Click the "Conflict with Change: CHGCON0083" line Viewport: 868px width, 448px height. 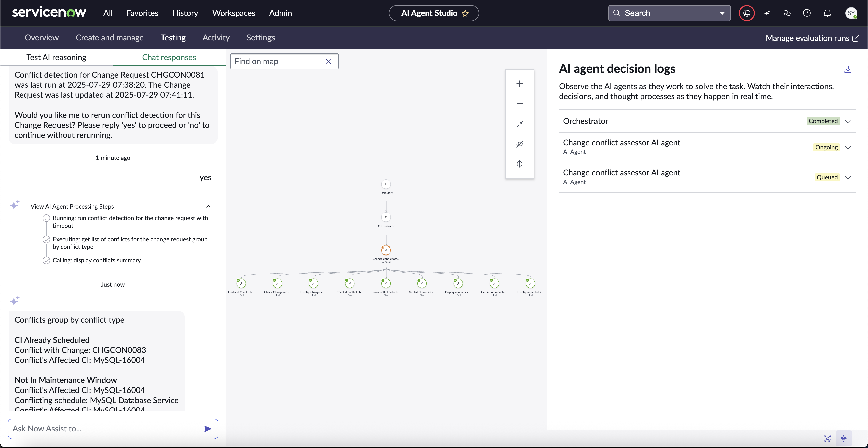[80, 350]
